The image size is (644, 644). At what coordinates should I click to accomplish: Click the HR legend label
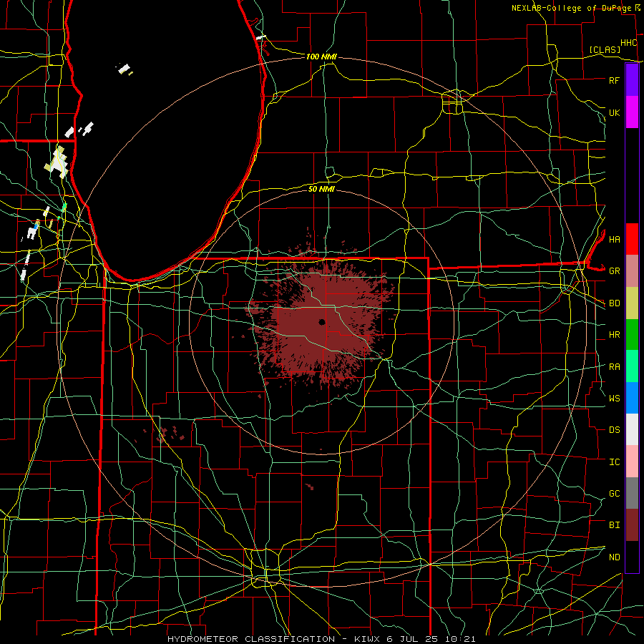(614, 335)
